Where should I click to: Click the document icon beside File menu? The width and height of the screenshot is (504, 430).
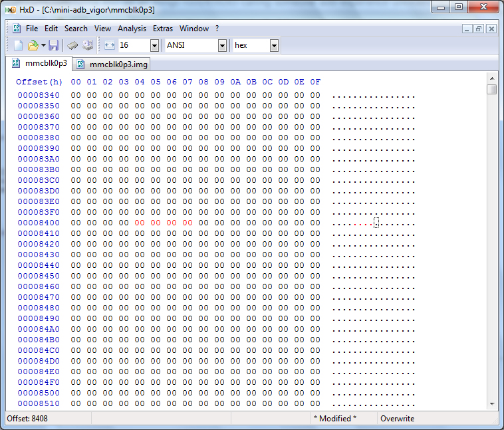pos(17,29)
